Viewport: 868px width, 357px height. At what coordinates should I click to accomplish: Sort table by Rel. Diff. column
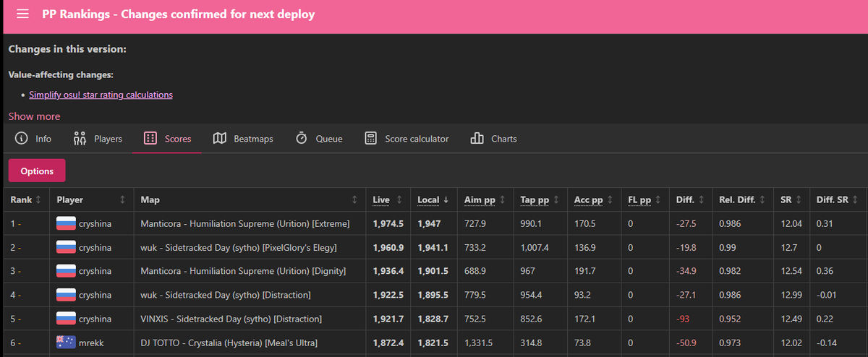tap(742, 199)
